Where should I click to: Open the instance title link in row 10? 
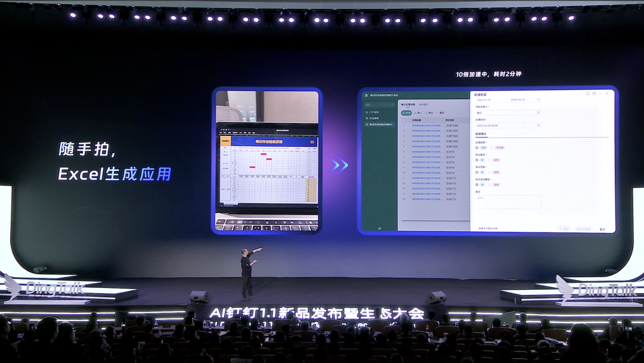[x=427, y=172]
